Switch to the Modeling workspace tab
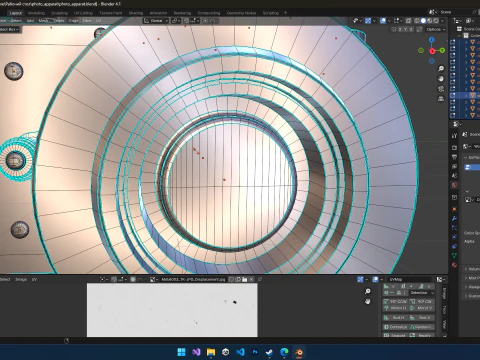Screen dimensions: 480x360 (36, 13)
